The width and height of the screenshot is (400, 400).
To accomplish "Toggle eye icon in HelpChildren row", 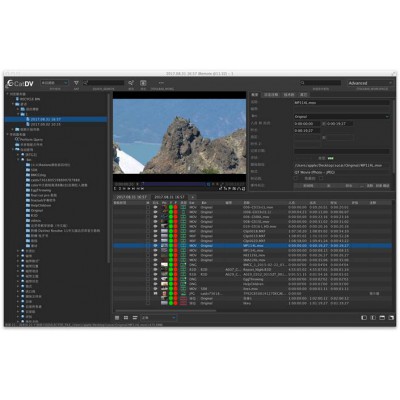I will (x=155, y=284).
